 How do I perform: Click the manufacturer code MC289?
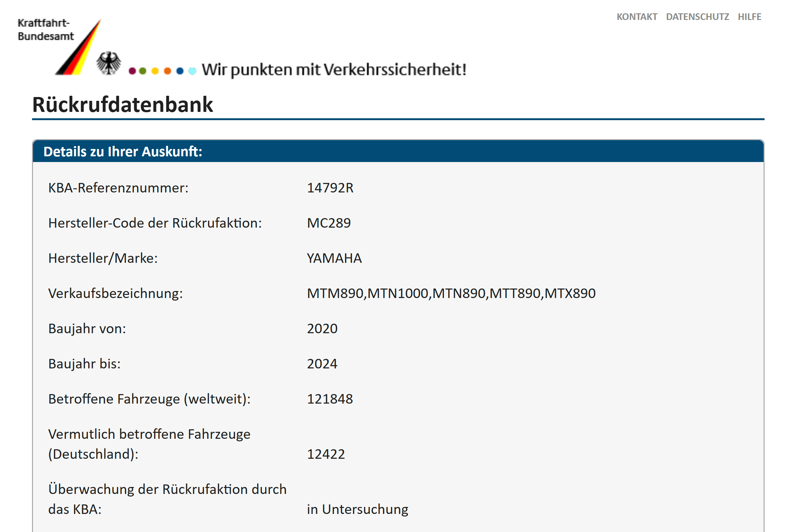pos(329,223)
